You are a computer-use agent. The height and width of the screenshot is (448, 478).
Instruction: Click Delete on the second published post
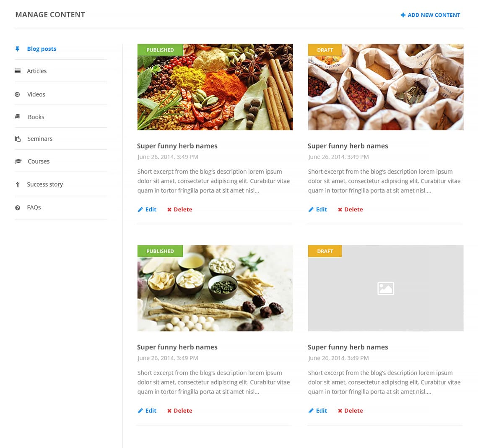click(x=183, y=411)
